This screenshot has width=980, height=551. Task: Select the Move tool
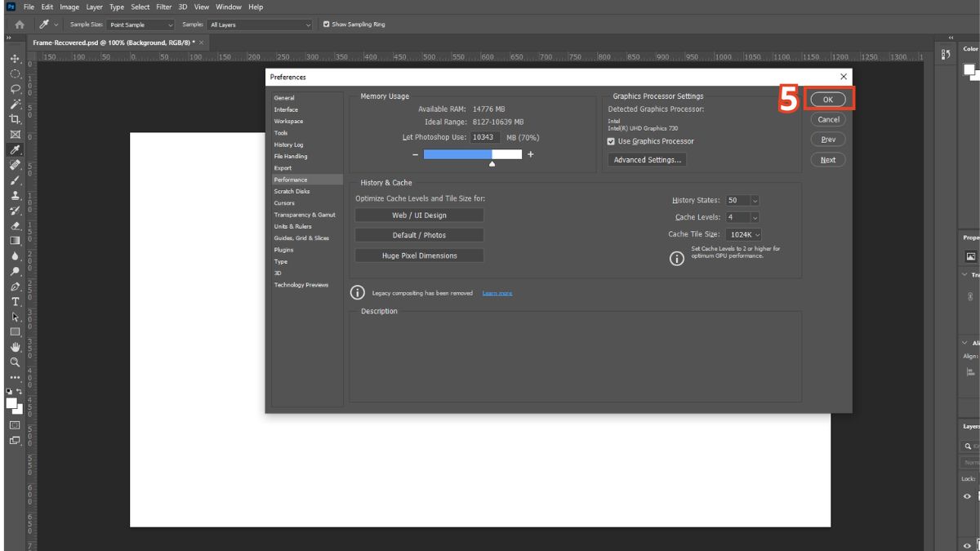tap(15, 59)
